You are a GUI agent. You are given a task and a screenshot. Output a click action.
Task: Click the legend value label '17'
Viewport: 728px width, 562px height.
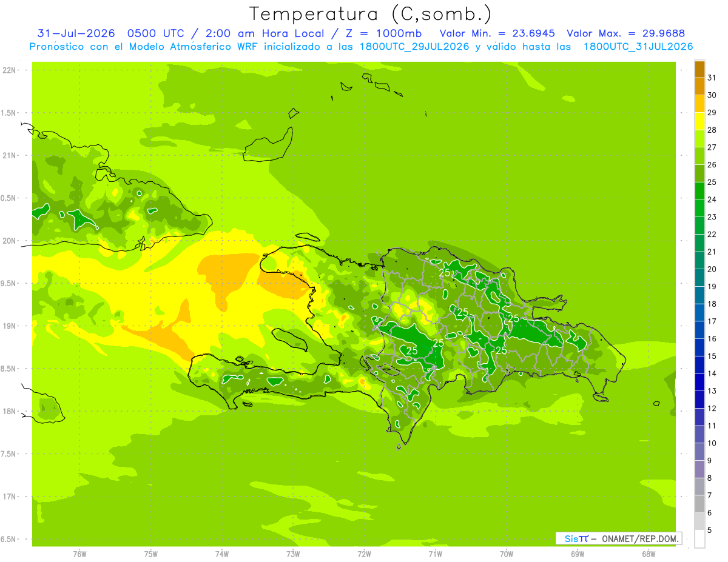(712, 321)
